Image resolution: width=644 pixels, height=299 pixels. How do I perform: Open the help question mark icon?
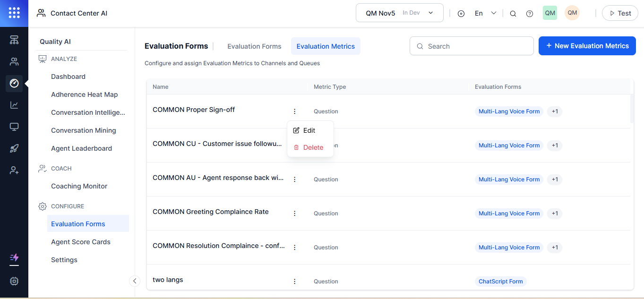530,14
